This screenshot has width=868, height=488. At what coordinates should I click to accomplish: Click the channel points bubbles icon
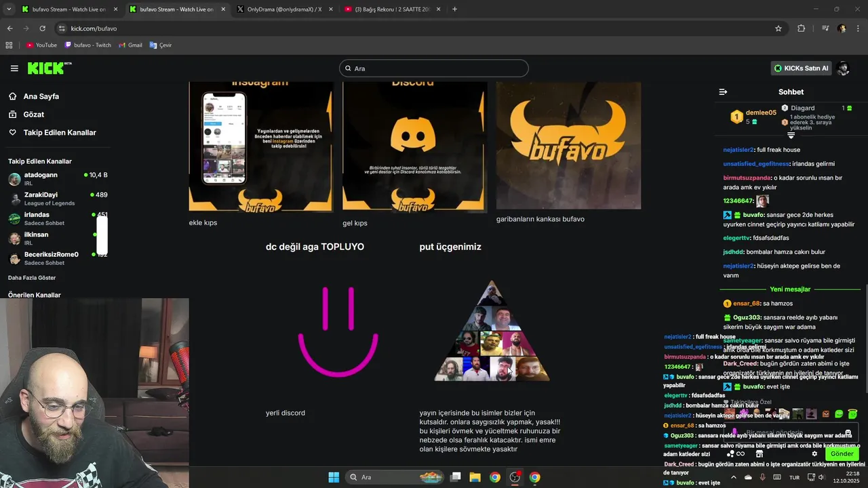(730, 454)
